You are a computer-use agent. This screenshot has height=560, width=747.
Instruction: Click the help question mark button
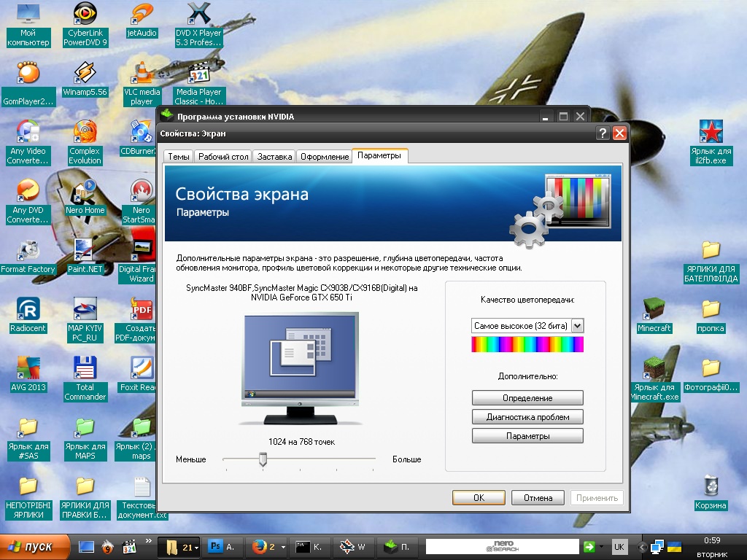pos(603,133)
